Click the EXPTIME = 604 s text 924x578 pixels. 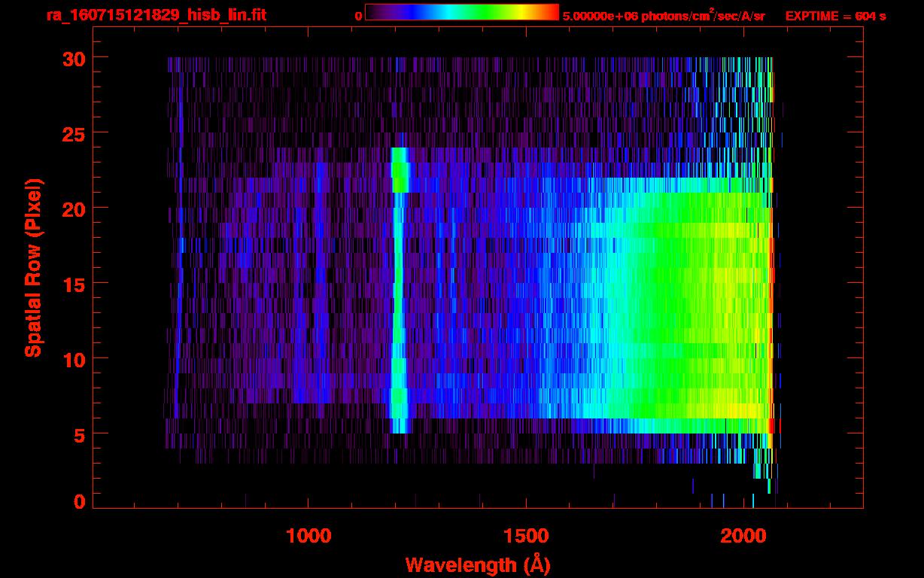[835, 16]
